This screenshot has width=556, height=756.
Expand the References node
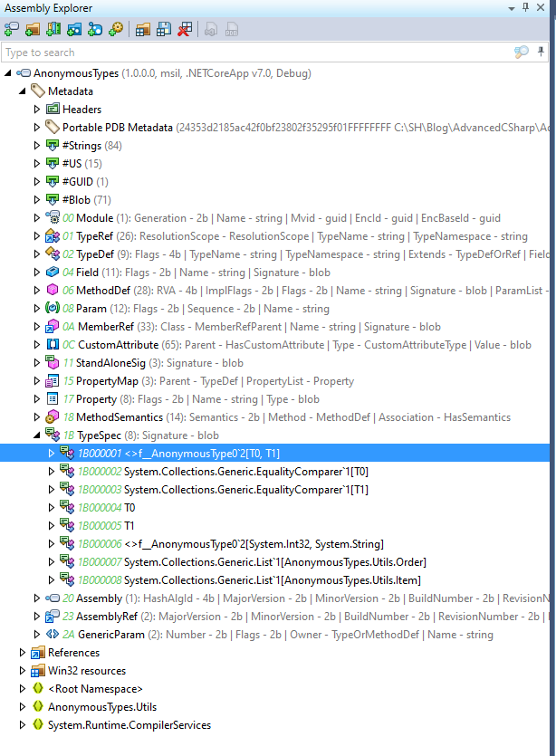coord(22,653)
